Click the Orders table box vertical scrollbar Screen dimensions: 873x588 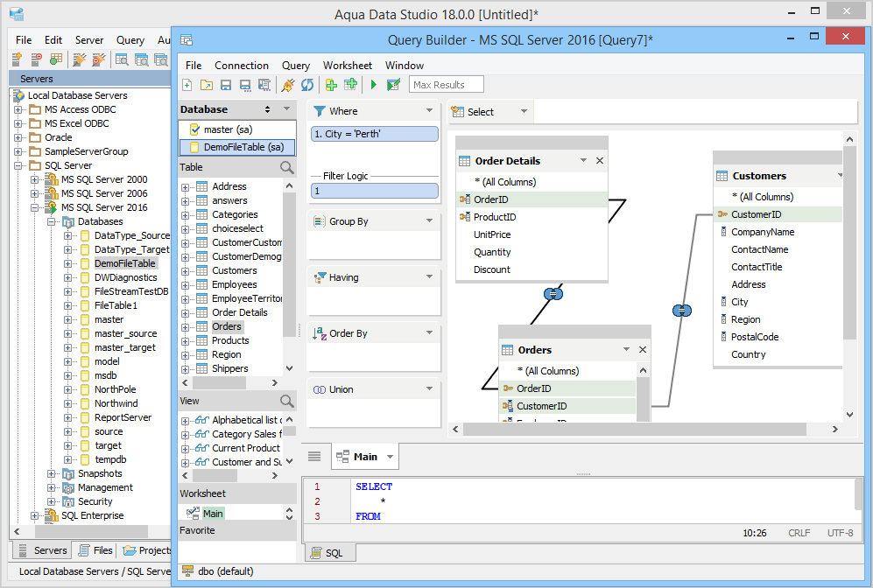click(x=643, y=399)
